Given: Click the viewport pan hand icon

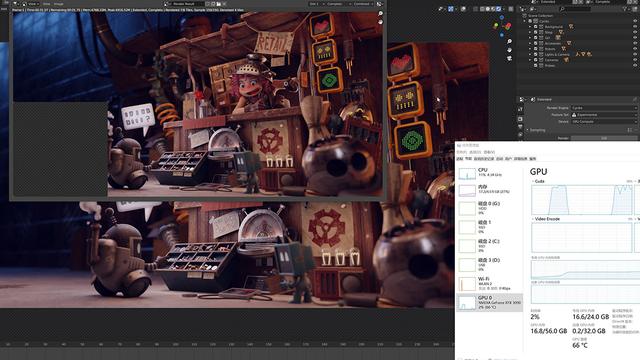Looking at the screenshot, I should point(509,50).
